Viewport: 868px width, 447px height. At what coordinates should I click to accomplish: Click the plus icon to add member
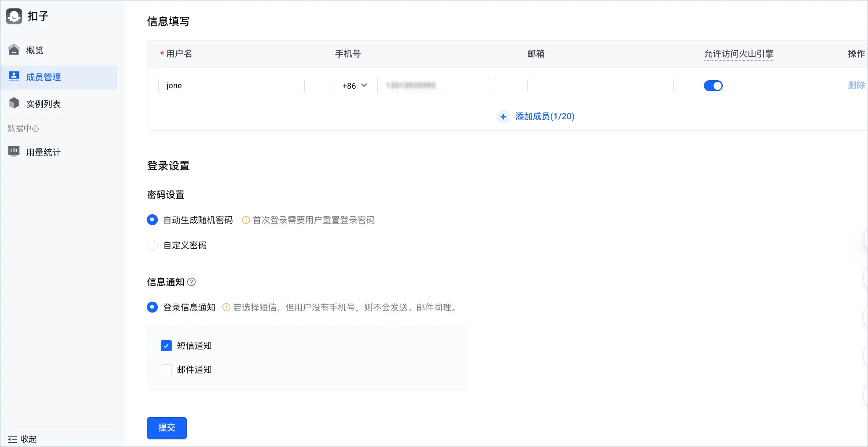503,117
